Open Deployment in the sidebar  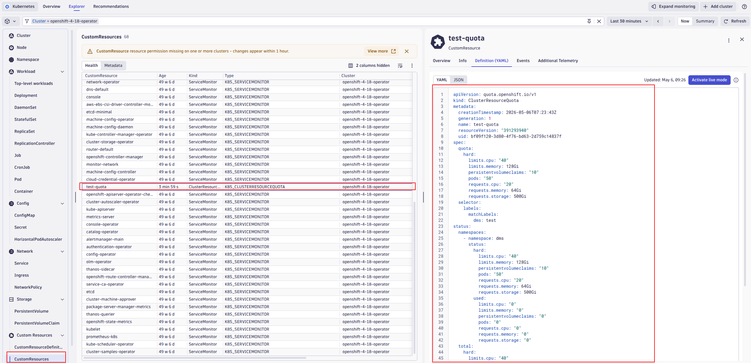tap(26, 96)
